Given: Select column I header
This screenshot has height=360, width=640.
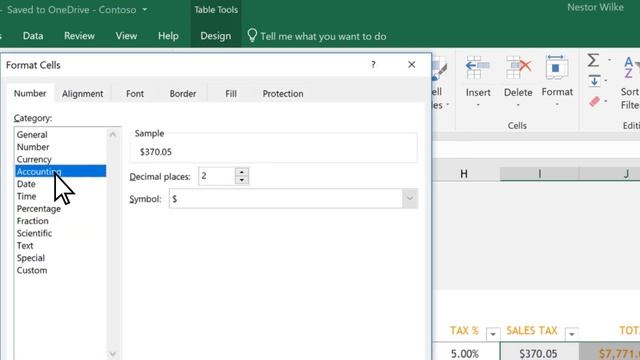Looking at the screenshot, I should pos(540,174).
